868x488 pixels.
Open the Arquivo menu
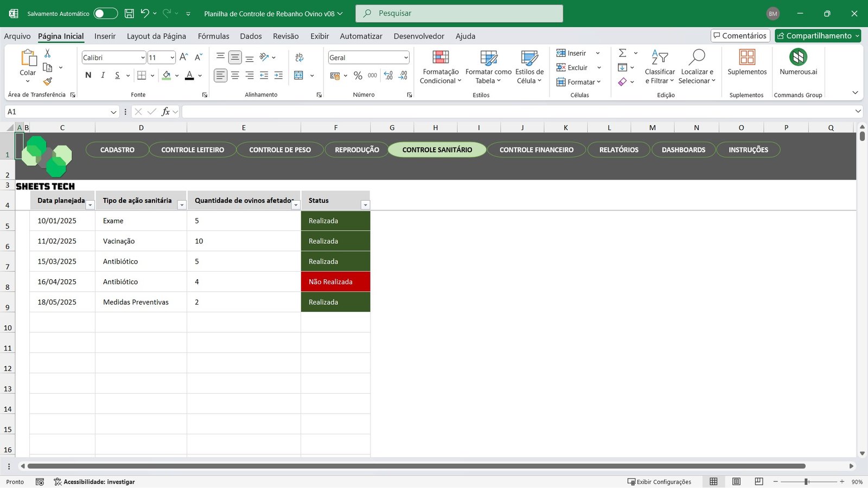point(17,36)
